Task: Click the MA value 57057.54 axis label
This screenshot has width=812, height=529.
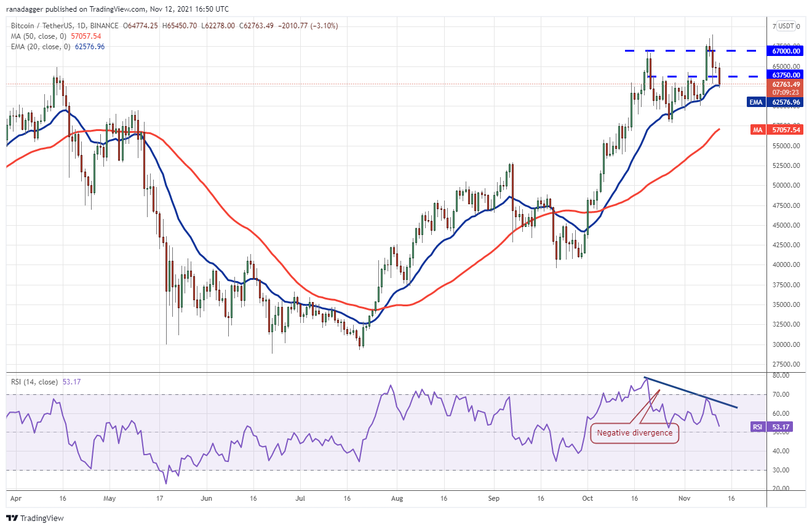Action: pyautogui.click(x=787, y=130)
